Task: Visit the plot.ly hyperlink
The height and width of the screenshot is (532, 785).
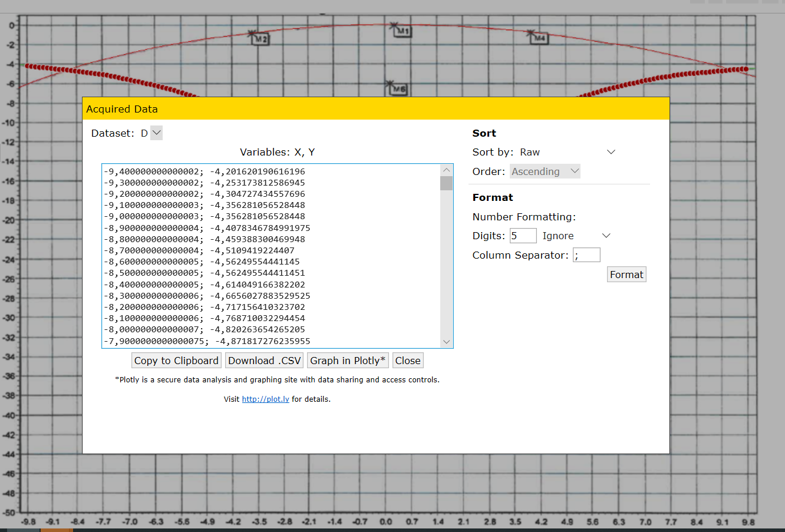Action: 265,399
